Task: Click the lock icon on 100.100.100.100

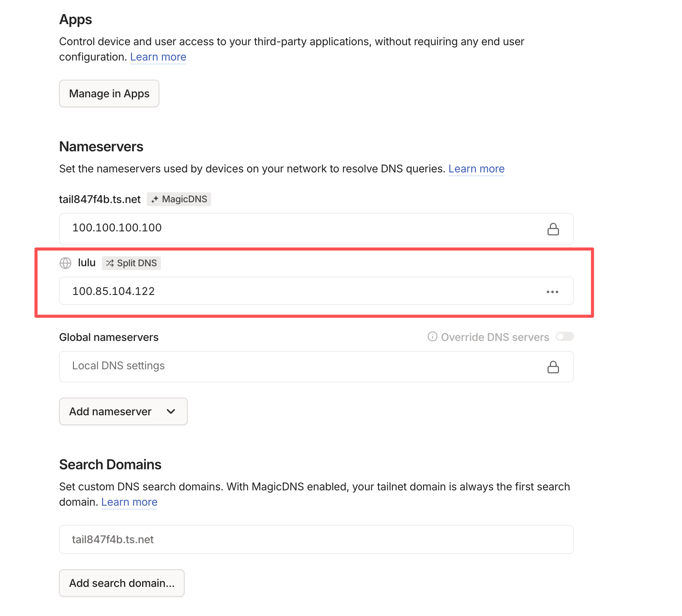Action: click(553, 229)
